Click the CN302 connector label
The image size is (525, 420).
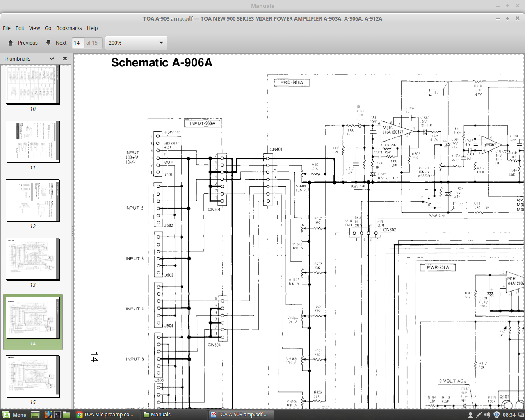[x=390, y=230]
